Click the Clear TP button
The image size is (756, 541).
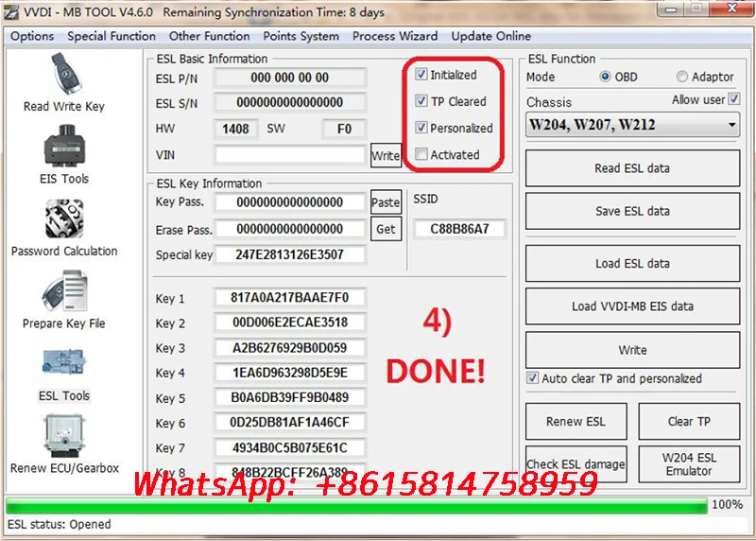pyautogui.click(x=689, y=421)
